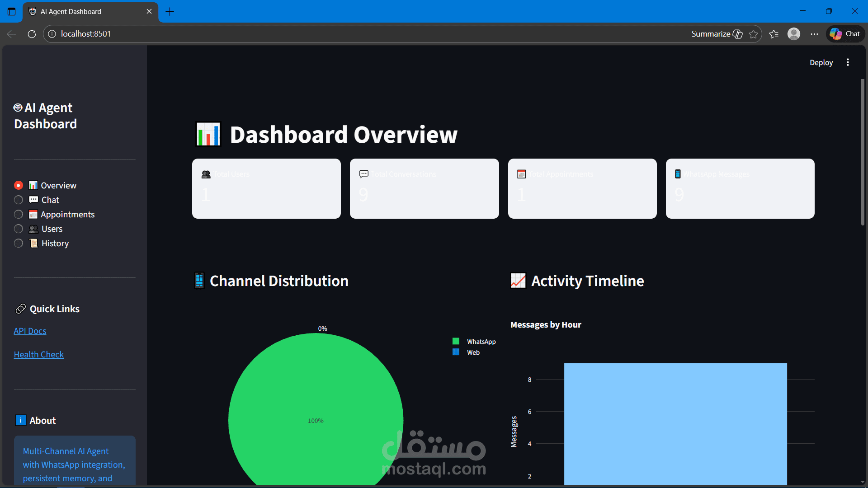Reload the localhost page

click(x=32, y=34)
